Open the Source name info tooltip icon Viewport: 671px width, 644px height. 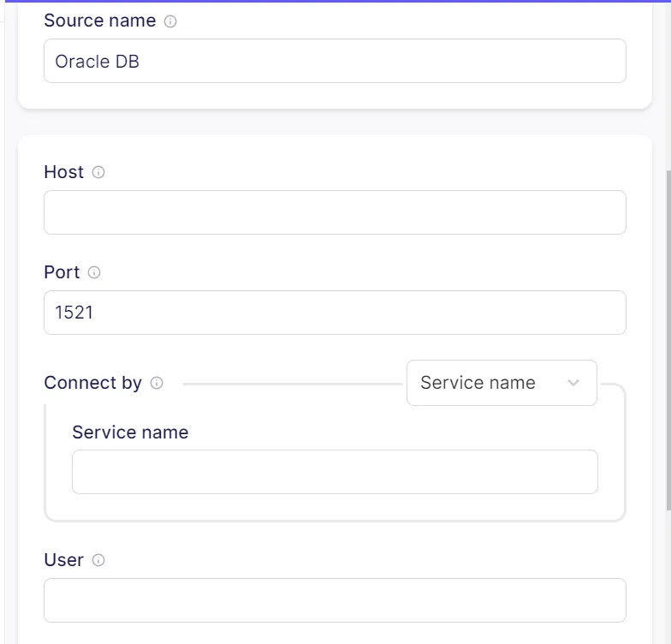(170, 21)
